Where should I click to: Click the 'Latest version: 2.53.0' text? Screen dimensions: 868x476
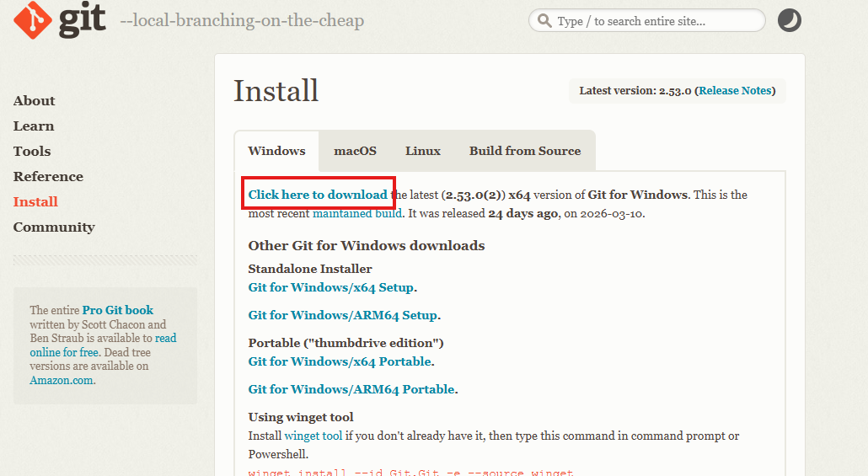click(635, 91)
